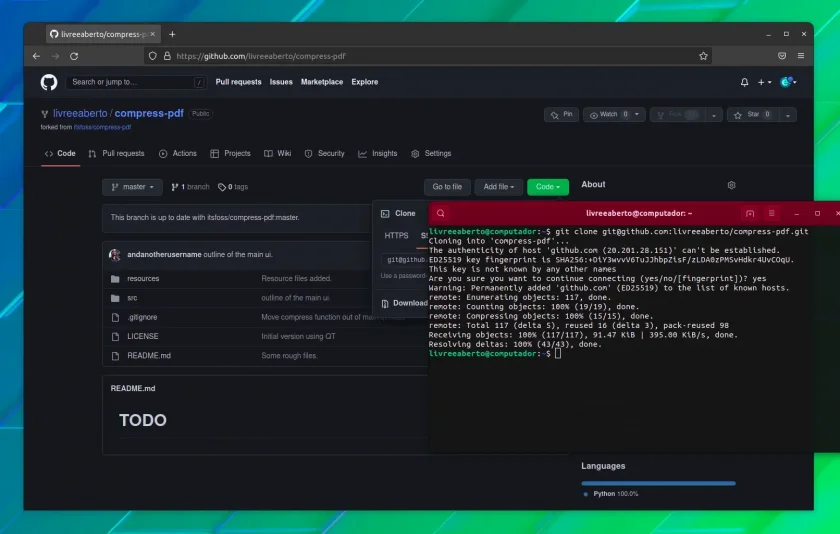
Task: Open the Firefox hamburger menu
Action: (801, 56)
